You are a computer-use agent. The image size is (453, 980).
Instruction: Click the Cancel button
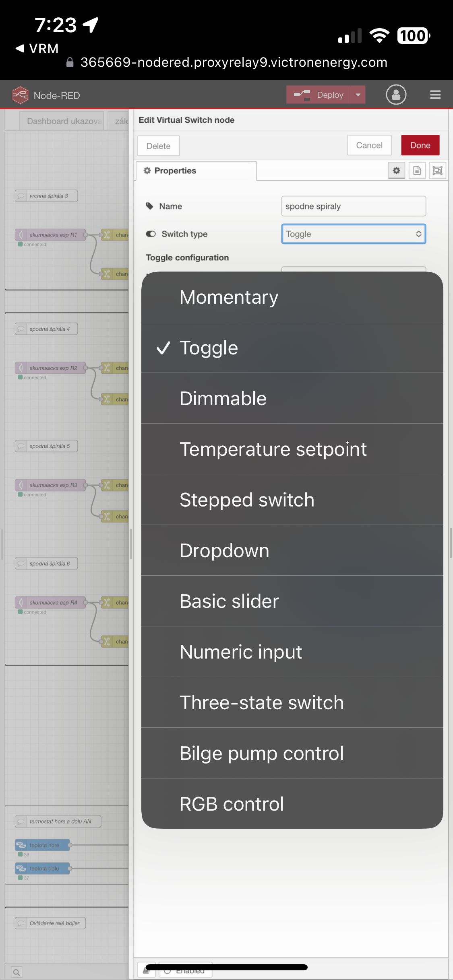tap(369, 145)
